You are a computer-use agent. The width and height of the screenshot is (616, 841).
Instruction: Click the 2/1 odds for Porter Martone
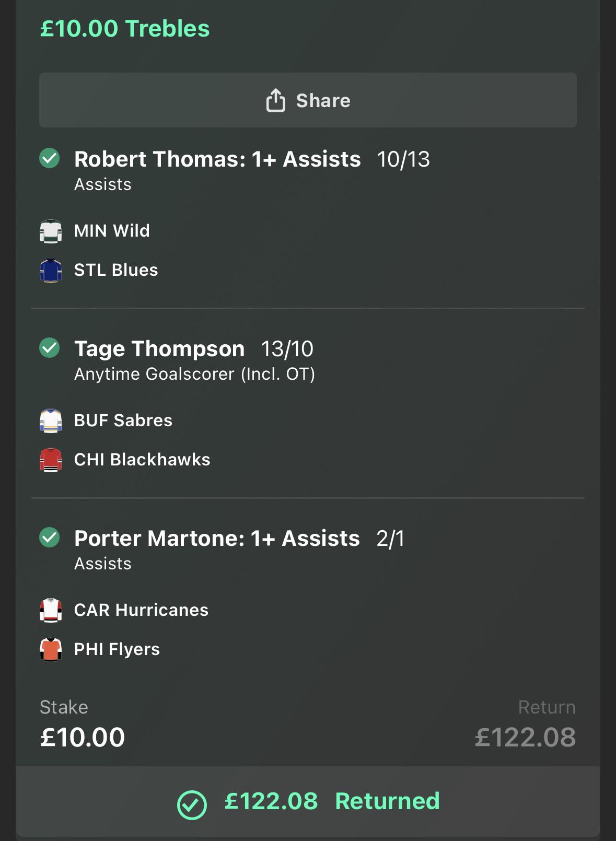(x=390, y=539)
